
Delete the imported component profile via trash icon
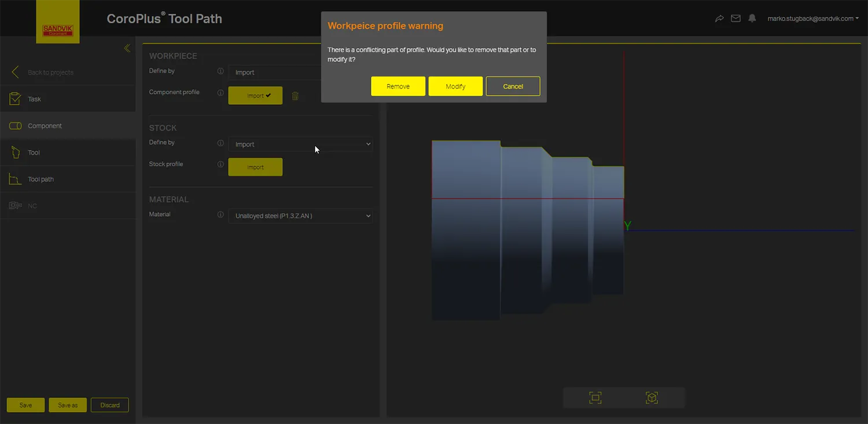point(295,96)
